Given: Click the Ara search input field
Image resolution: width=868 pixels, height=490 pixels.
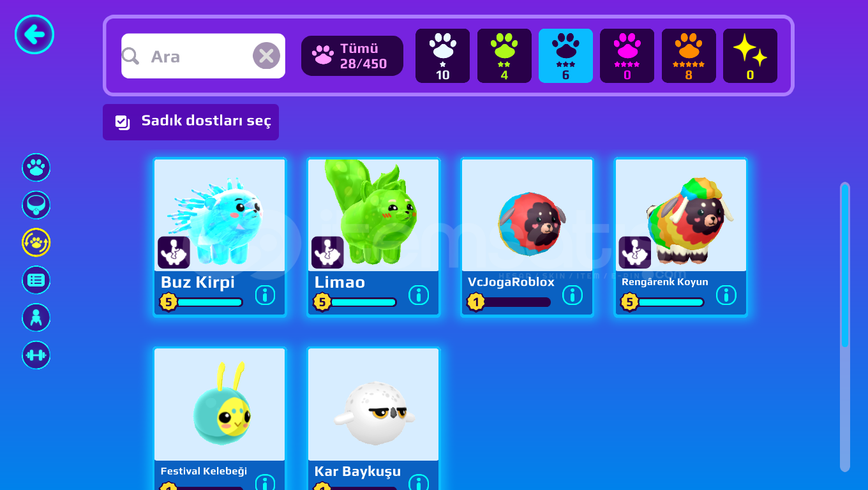Looking at the screenshot, I should coord(203,56).
